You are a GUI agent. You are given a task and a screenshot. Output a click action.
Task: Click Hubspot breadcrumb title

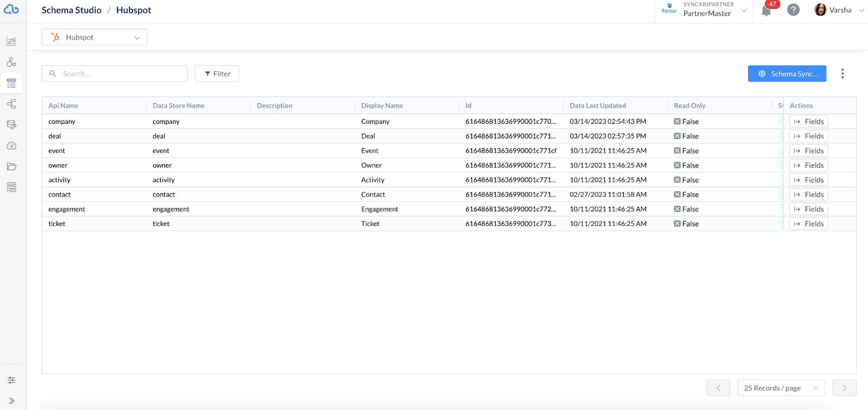pos(133,10)
